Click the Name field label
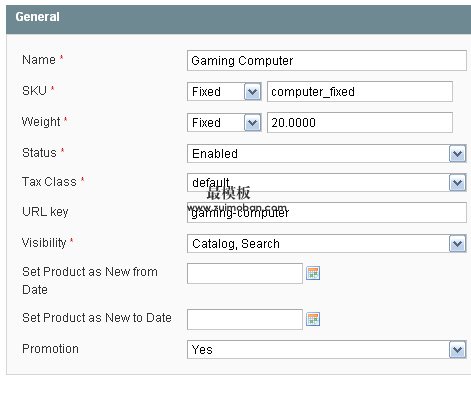The width and height of the screenshot is (471, 399). click(x=39, y=60)
